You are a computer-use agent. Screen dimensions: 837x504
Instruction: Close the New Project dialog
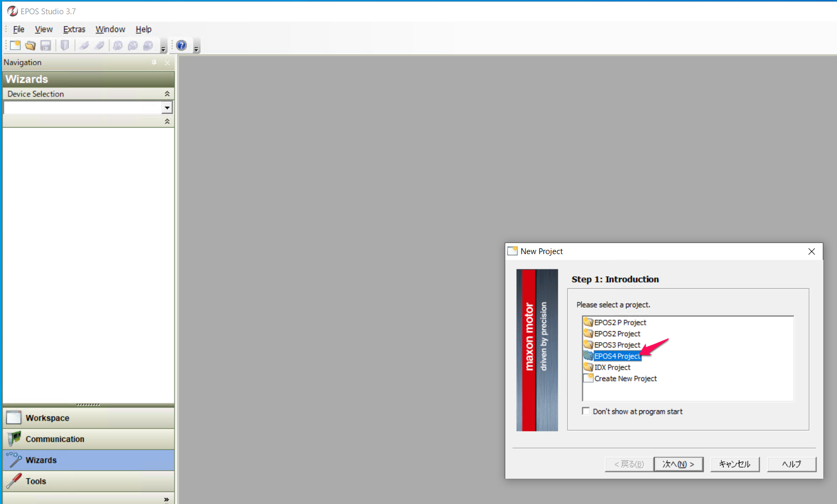tap(812, 251)
